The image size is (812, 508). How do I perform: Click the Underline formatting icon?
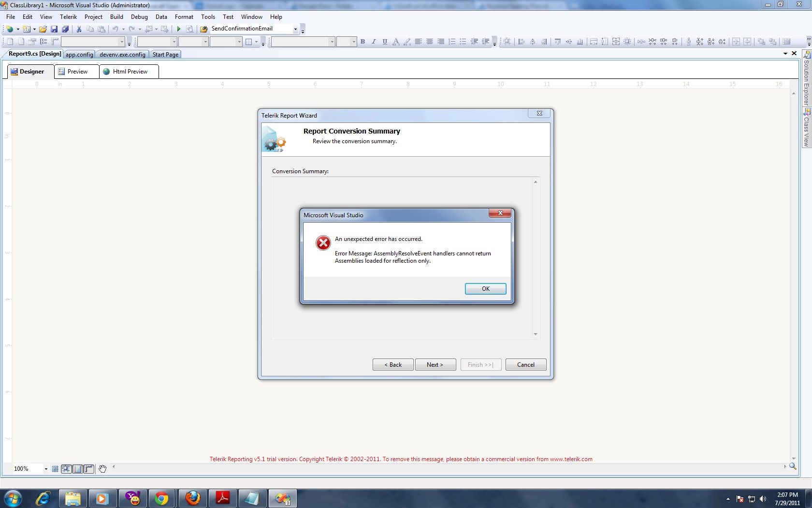385,42
